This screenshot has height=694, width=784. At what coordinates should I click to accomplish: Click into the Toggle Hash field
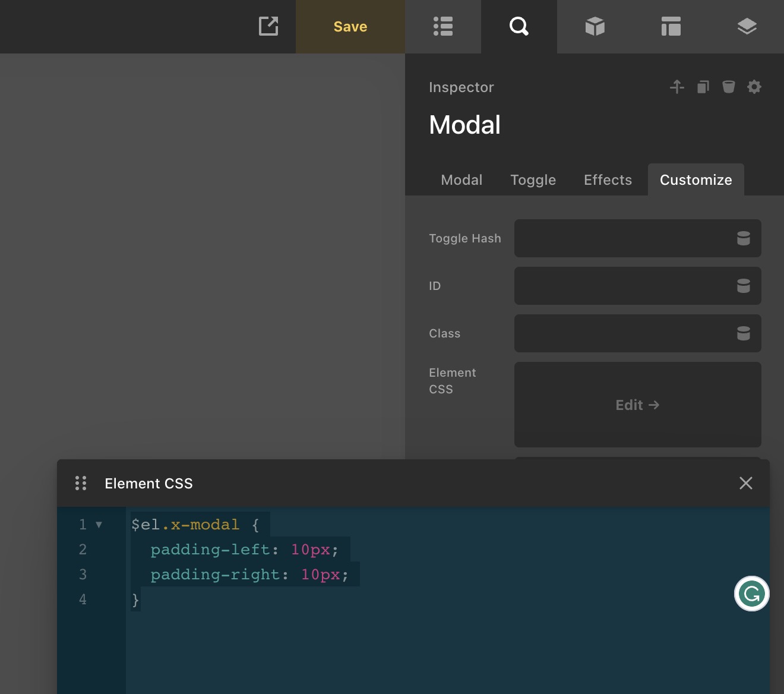(621, 238)
